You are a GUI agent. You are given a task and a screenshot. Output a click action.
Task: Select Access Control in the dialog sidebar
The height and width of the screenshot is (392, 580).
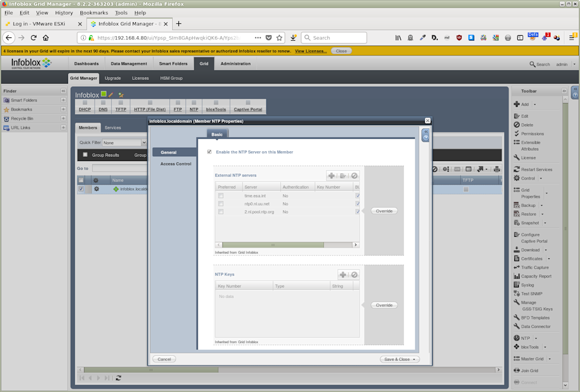(176, 164)
